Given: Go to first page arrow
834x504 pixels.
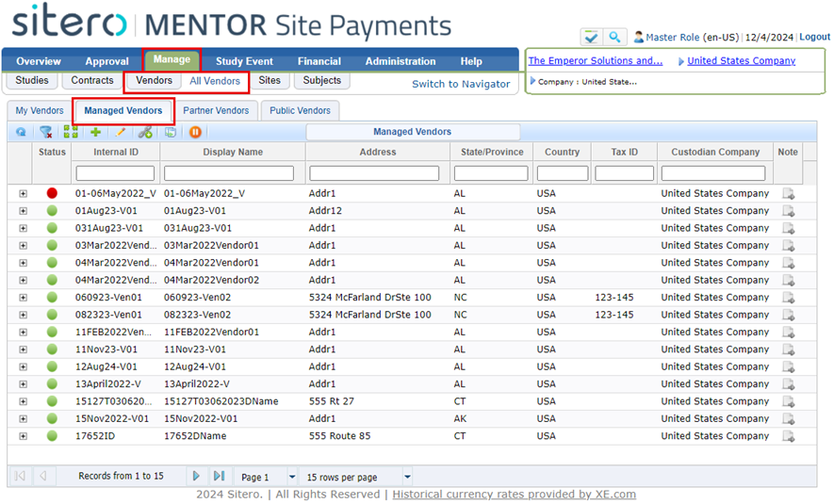Looking at the screenshot, I should pyautogui.click(x=20, y=476).
